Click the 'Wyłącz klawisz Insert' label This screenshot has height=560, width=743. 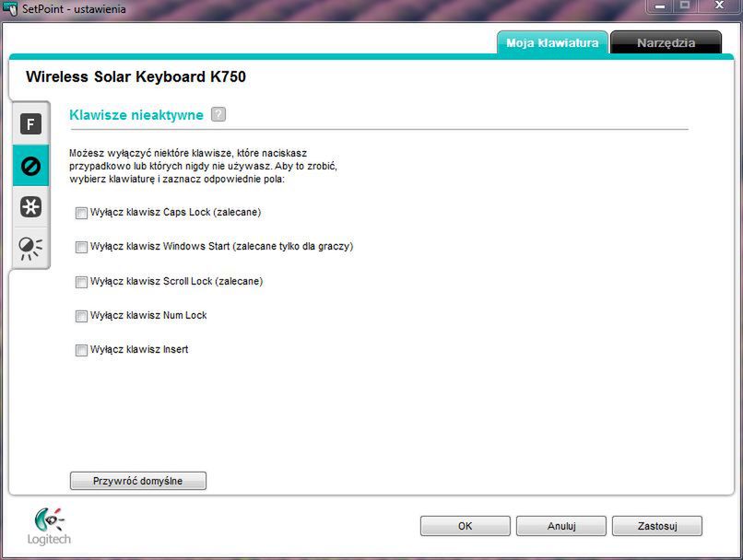tap(139, 349)
